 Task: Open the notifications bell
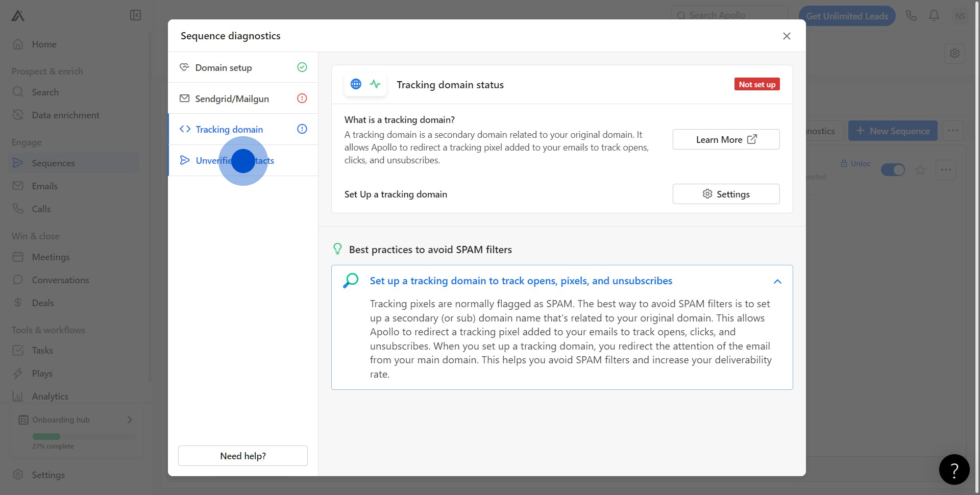coord(934,16)
